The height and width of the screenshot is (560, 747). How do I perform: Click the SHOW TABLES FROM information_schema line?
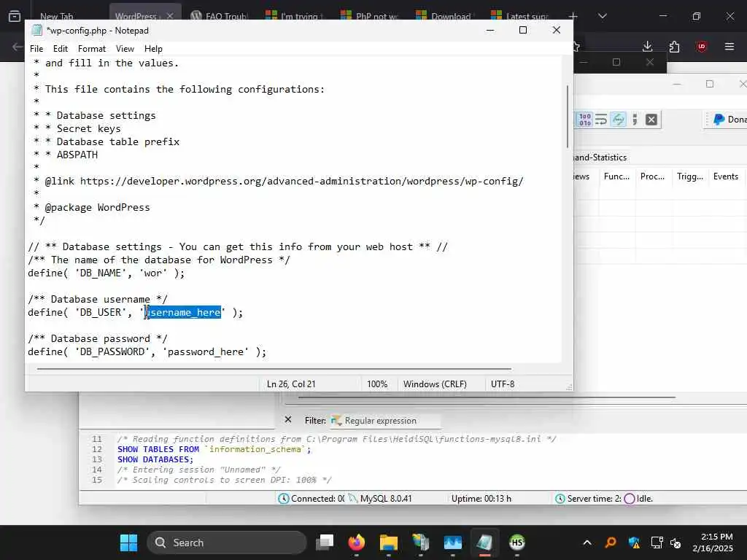pyautogui.click(x=214, y=449)
